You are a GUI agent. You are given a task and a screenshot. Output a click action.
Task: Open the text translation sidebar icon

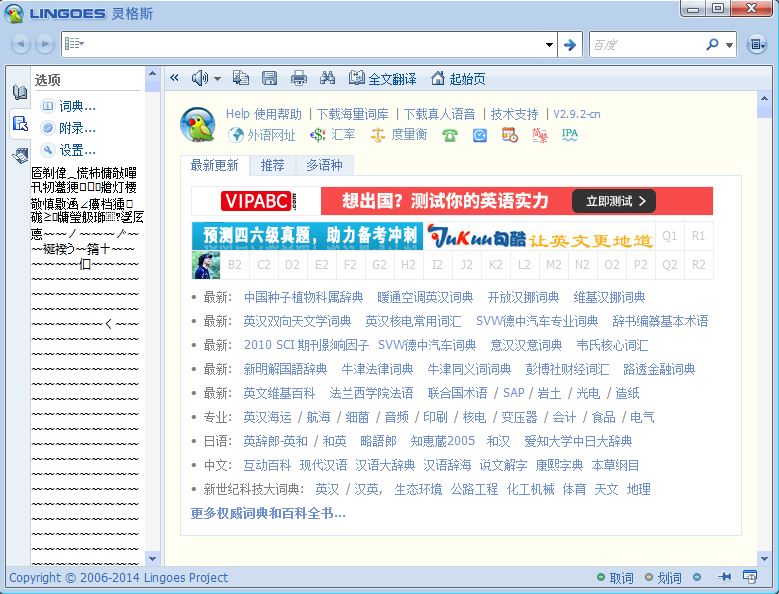pos(20,155)
